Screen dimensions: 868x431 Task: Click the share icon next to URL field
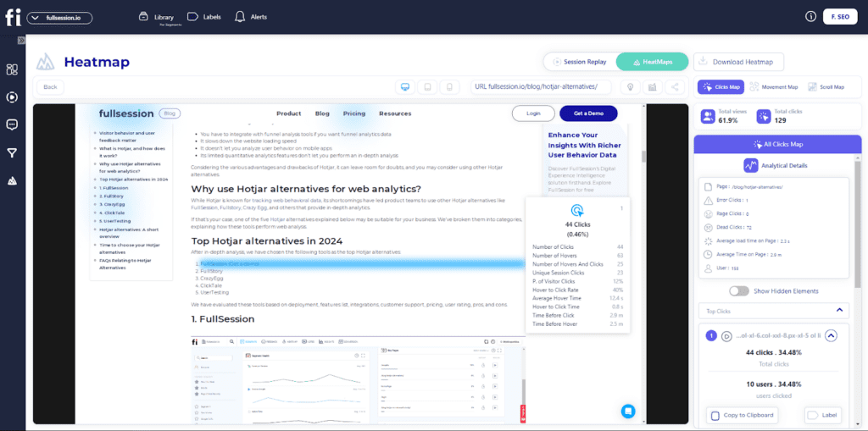pos(676,86)
